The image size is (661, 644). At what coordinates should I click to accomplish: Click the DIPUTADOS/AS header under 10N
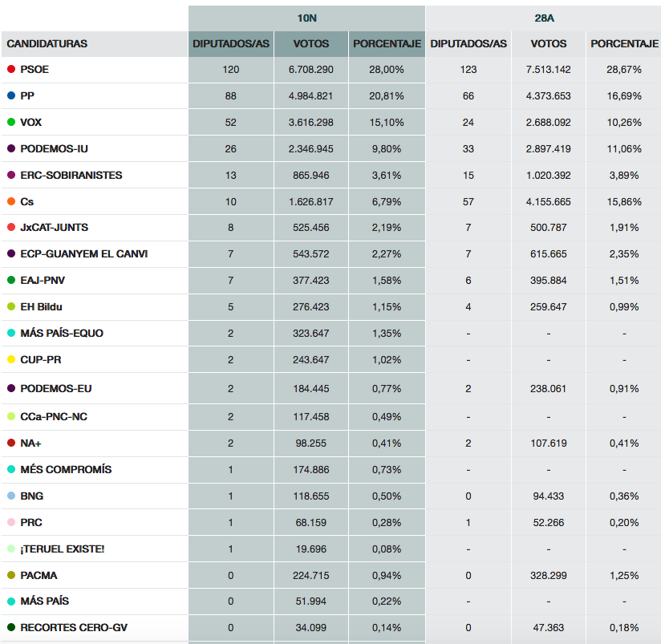click(231, 44)
